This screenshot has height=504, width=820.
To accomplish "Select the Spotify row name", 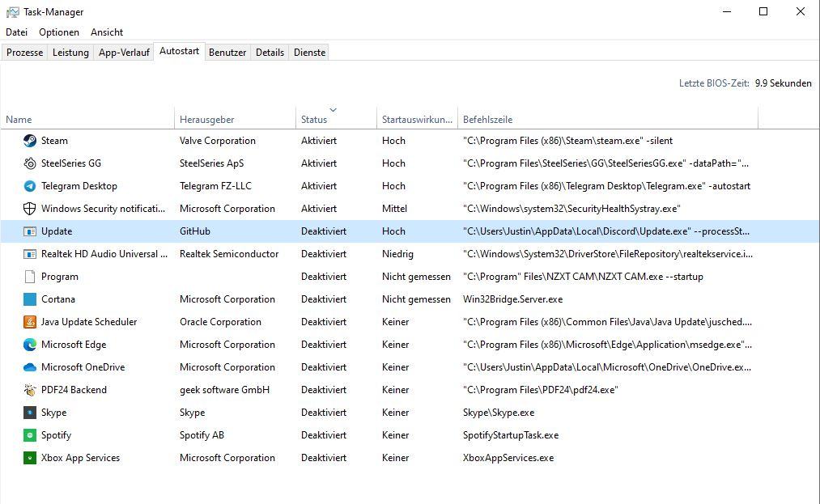I will point(56,435).
